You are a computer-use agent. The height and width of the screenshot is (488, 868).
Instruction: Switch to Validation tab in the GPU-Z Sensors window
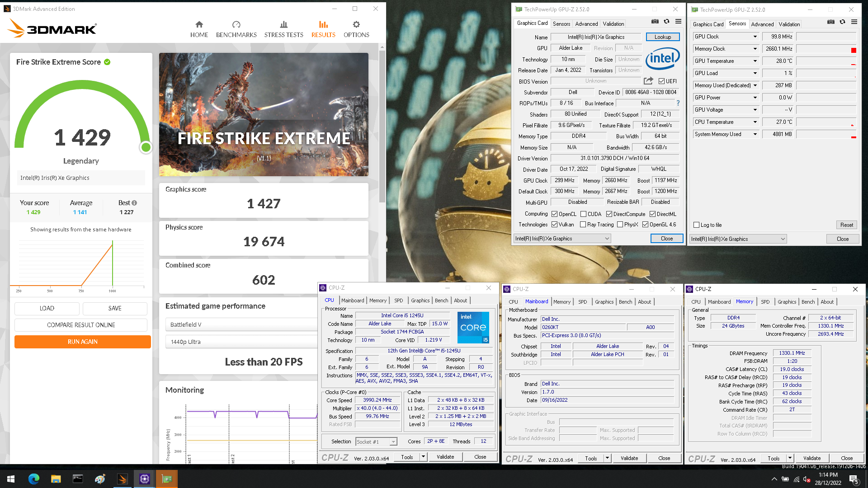click(789, 24)
